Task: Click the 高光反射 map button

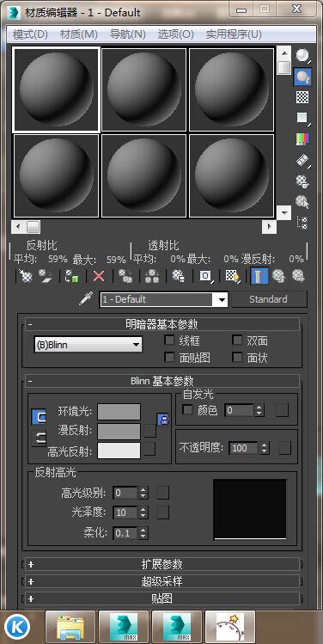Action: [x=149, y=449]
